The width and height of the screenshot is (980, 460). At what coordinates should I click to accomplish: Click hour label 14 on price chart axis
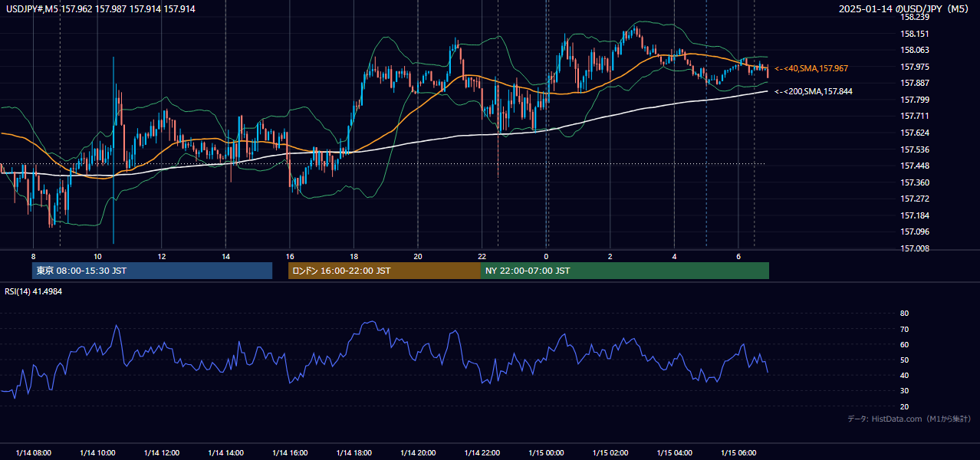pyautogui.click(x=225, y=256)
